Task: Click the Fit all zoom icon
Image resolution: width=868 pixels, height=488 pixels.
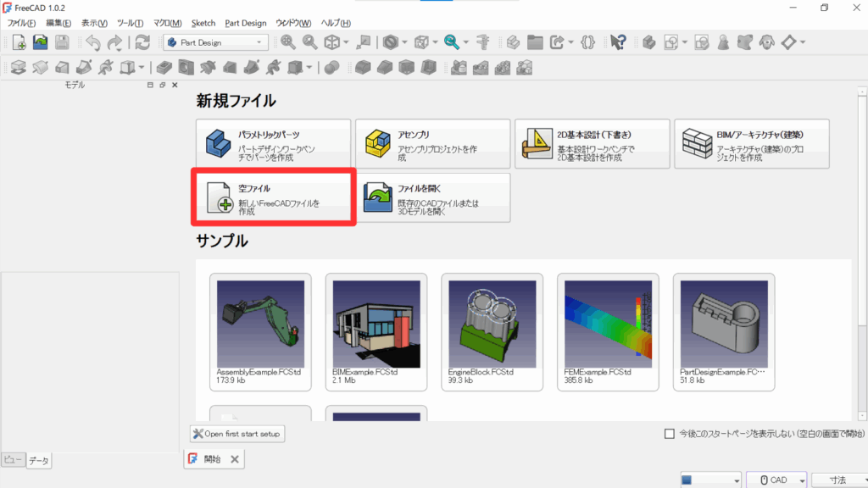Action: pos(288,42)
